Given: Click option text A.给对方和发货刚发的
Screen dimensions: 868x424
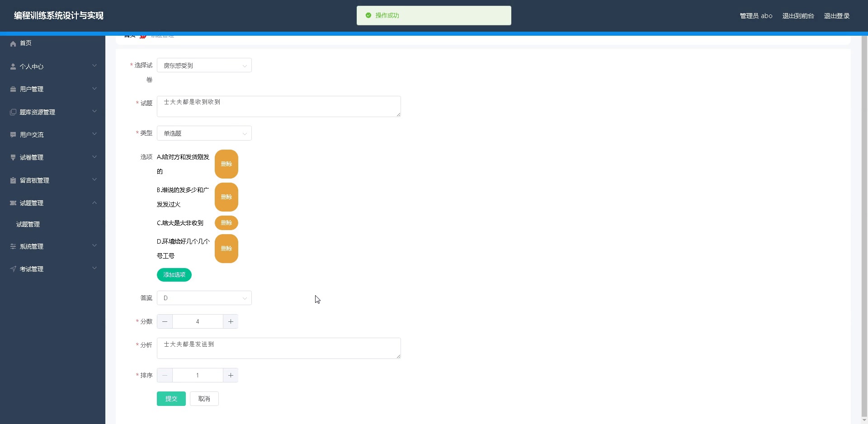Looking at the screenshot, I should (183, 164).
